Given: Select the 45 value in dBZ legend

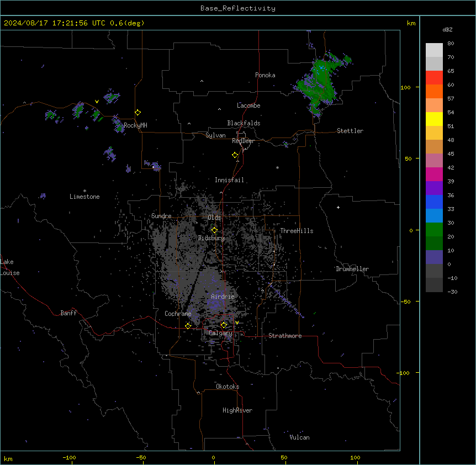Looking at the screenshot, I should 451,154.
